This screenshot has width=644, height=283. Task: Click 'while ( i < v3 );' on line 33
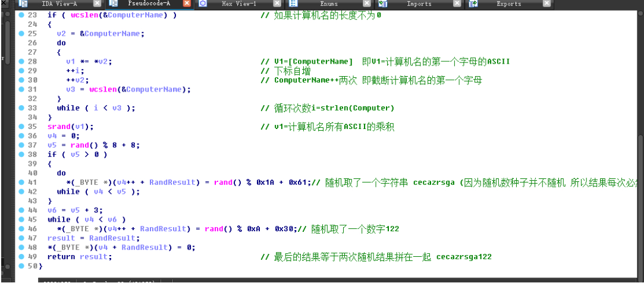(x=96, y=108)
